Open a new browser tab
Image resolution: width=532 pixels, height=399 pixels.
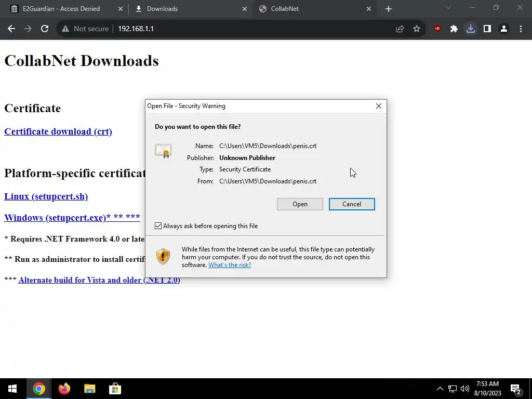tap(389, 9)
